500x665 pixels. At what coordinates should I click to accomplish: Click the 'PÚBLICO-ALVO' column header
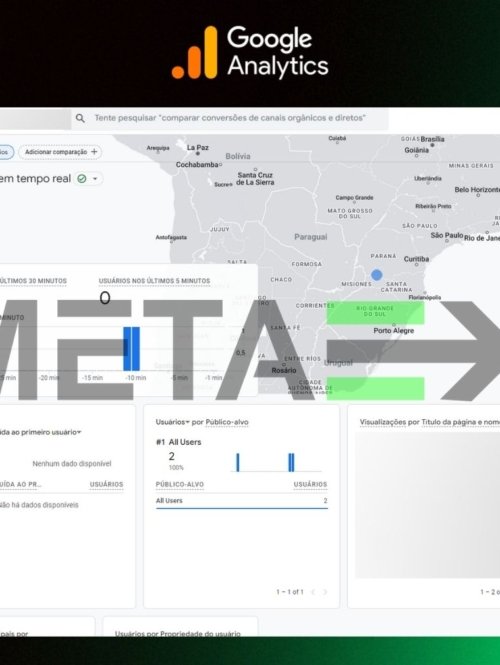tap(180, 484)
